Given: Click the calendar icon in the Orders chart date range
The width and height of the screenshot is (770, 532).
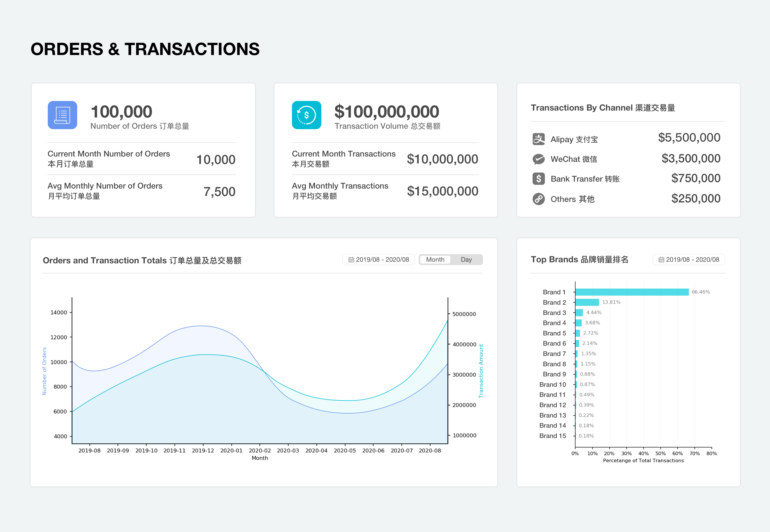Looking at the screenshot, I should tap(351, 260).
